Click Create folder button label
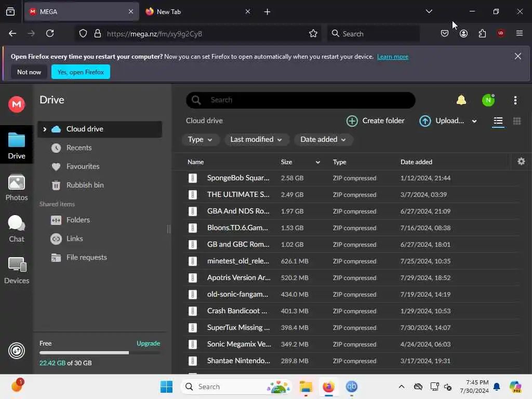 coord(383,121)
